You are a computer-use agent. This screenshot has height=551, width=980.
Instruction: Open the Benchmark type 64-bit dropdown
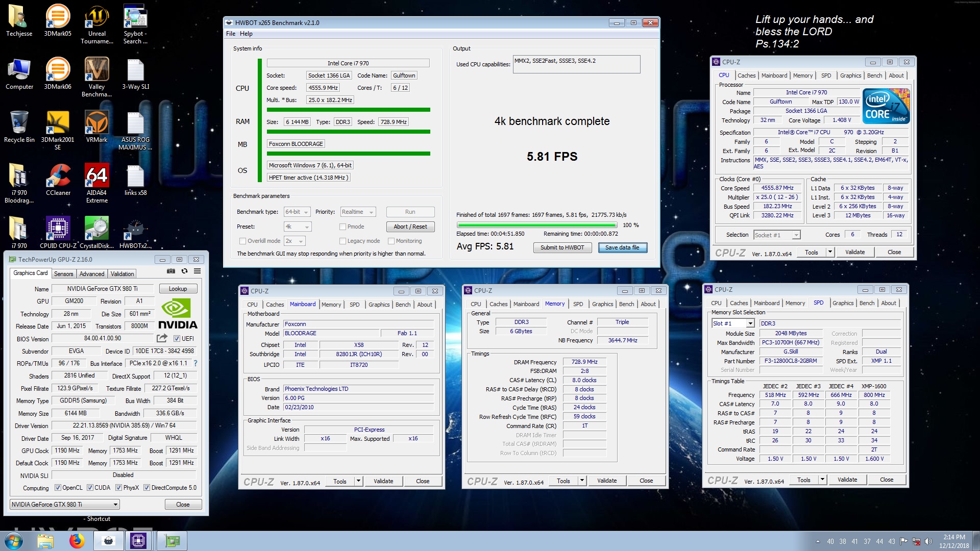[297, 212]
